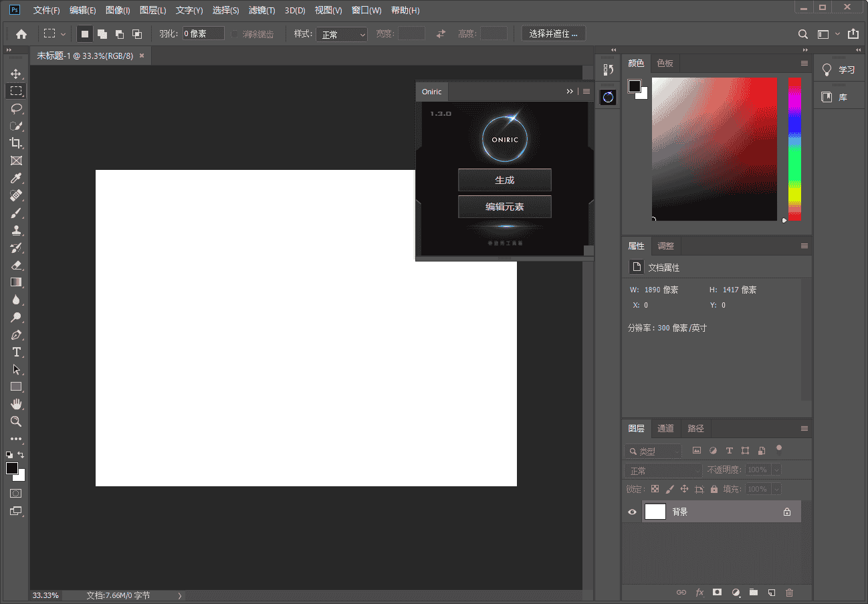This screenshot has height=604, width=868.
Task: Click the trash icon to delete layer
Action: 789,593
